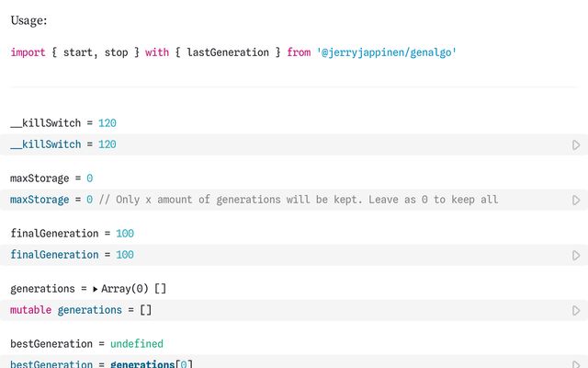Click the maxStorage output result line
This screenshot has height=368, width=588.
tap(51, 178)
